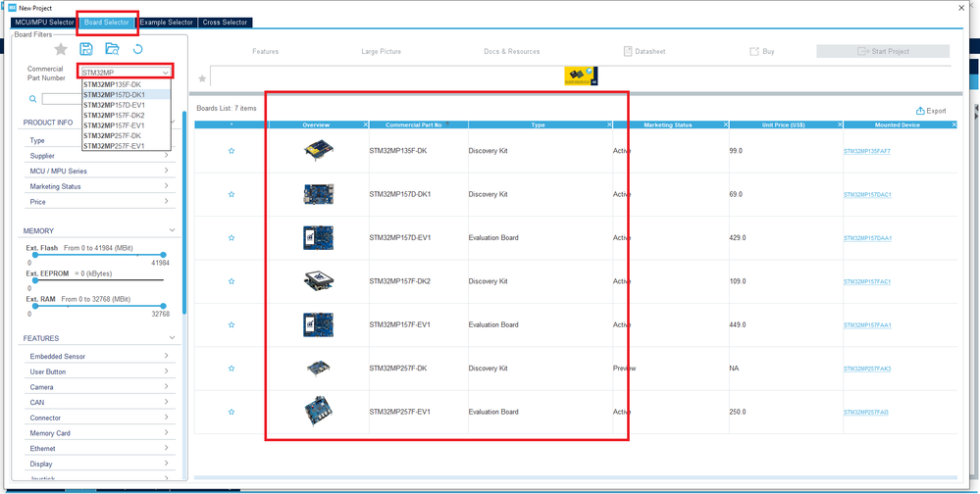Open the STM32MP157FAA1 mounted device link
The height and width of the screenshot is (494, 980).
pyautogui.click(x=867, y=325)
